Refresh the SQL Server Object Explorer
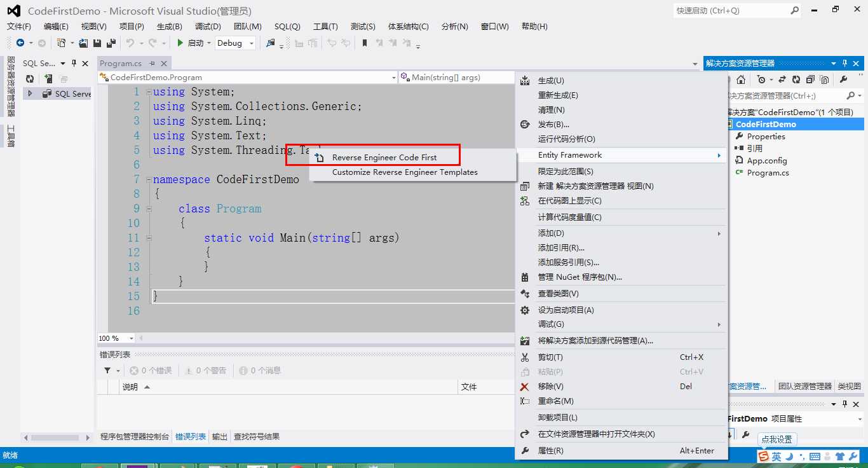 pos(29,79)
